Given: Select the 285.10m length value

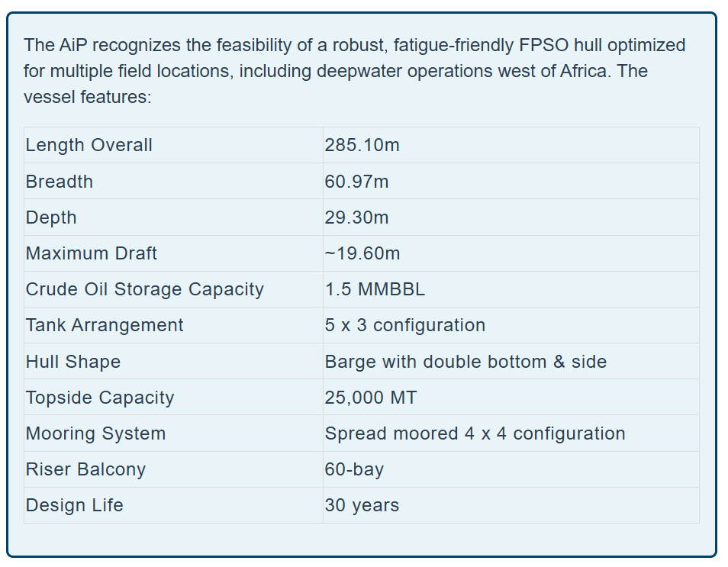Looking at the screenshot, I should [x=362, y=145].
